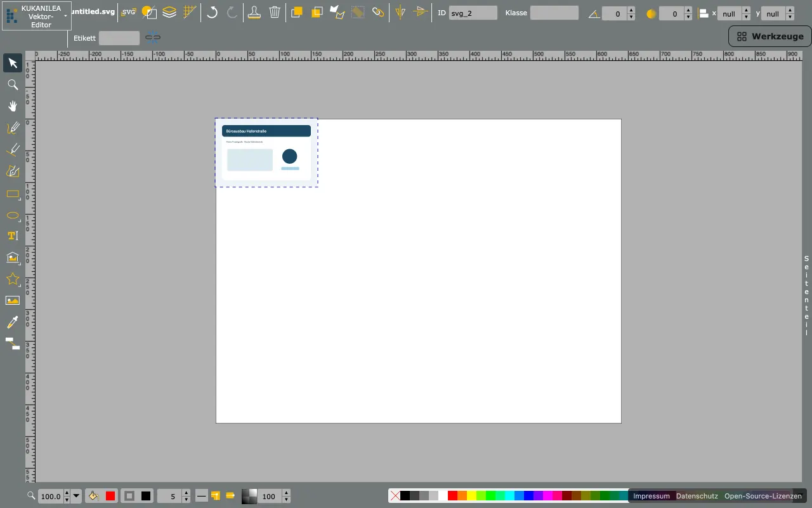
Task: Open the line cap style selector
Action: click(230, 496)
